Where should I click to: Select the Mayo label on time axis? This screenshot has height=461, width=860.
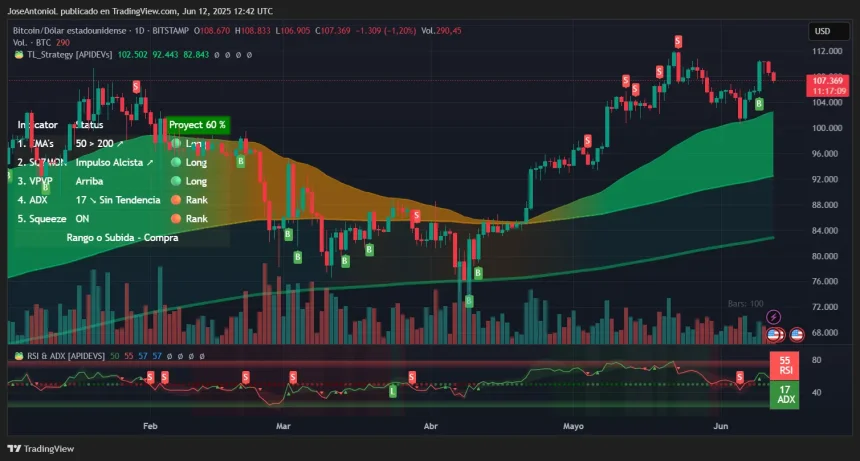[573, 426]
